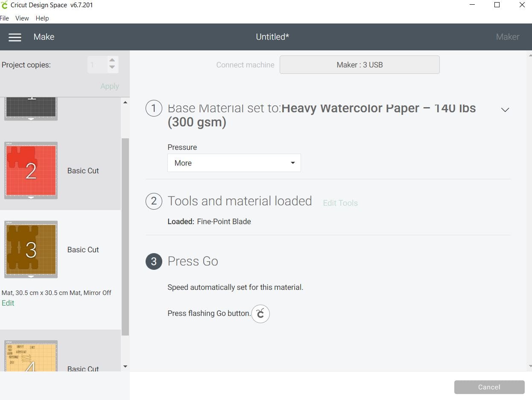The height and width of the screenshot is (400, 532).
Task: Click step 1 circle for Base Material
Action: 154,108
